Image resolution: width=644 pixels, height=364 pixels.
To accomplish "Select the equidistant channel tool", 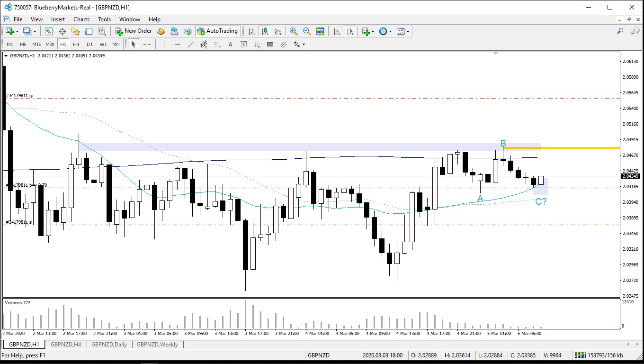I will 204,44.
